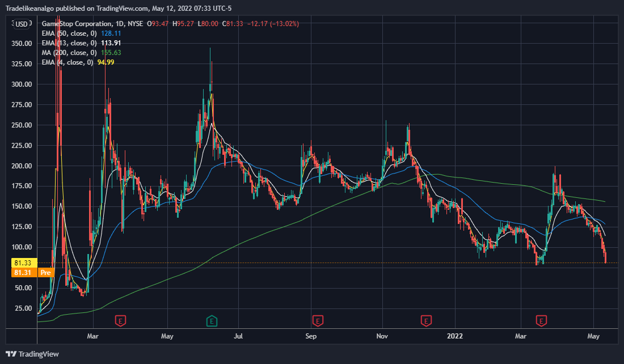
Task: Click the 100.00 price axis label
Action: pyautogui.click(x=22, y=247)
